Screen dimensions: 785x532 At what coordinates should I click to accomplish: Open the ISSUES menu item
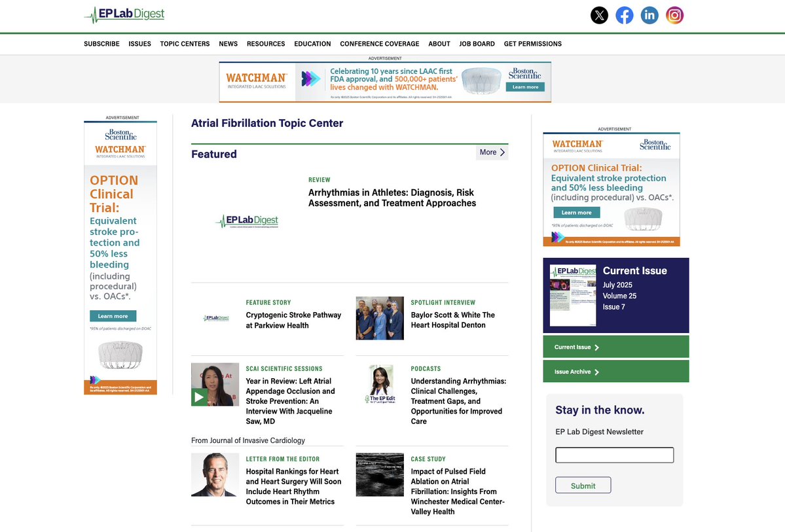click(x=139, y=44)
